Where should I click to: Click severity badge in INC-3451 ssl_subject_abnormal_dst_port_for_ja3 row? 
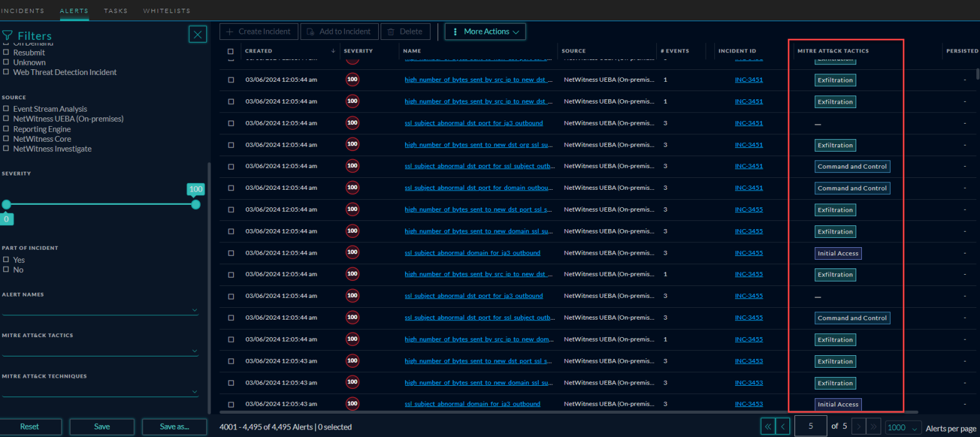coord(352,123)
